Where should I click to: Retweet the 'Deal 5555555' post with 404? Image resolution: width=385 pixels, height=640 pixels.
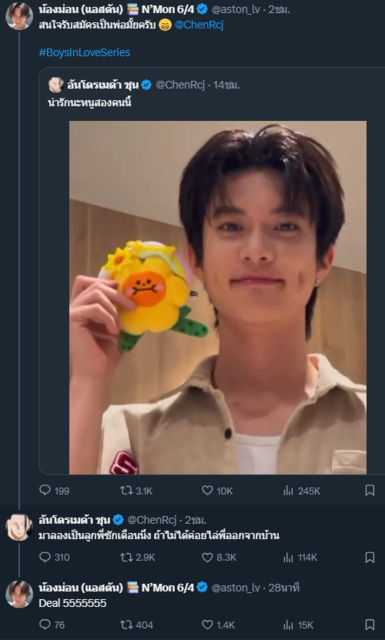pyautogui.click(x=136, y=624)
